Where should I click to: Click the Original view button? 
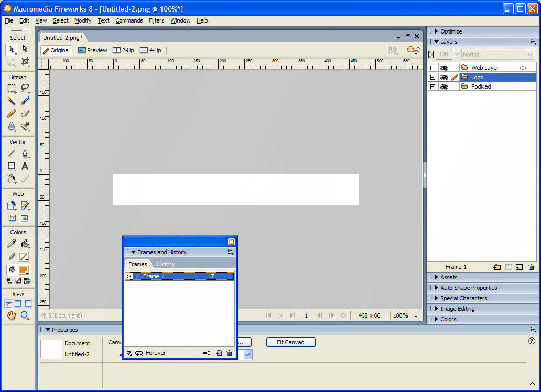click(x=56, y=50)
